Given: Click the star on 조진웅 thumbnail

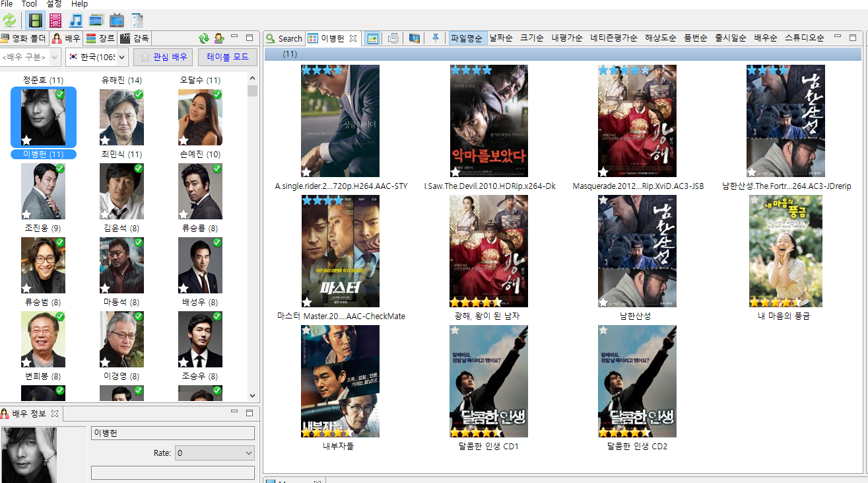Looking at the screenshot, I should [27, 214].
